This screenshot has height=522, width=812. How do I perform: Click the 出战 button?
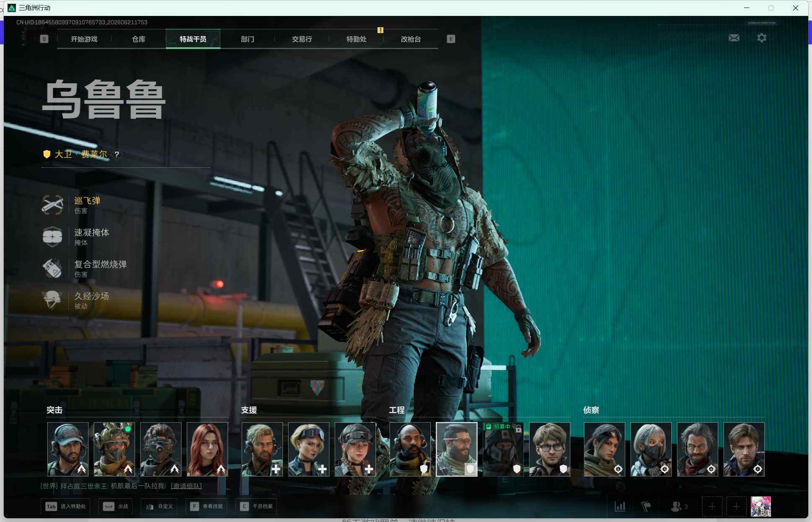coord(116,507)
